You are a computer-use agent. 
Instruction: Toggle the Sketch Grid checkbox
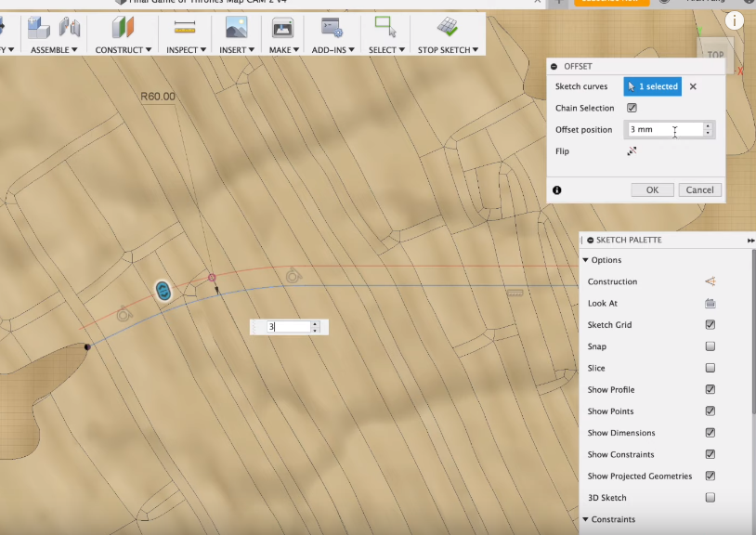[710, 325]
